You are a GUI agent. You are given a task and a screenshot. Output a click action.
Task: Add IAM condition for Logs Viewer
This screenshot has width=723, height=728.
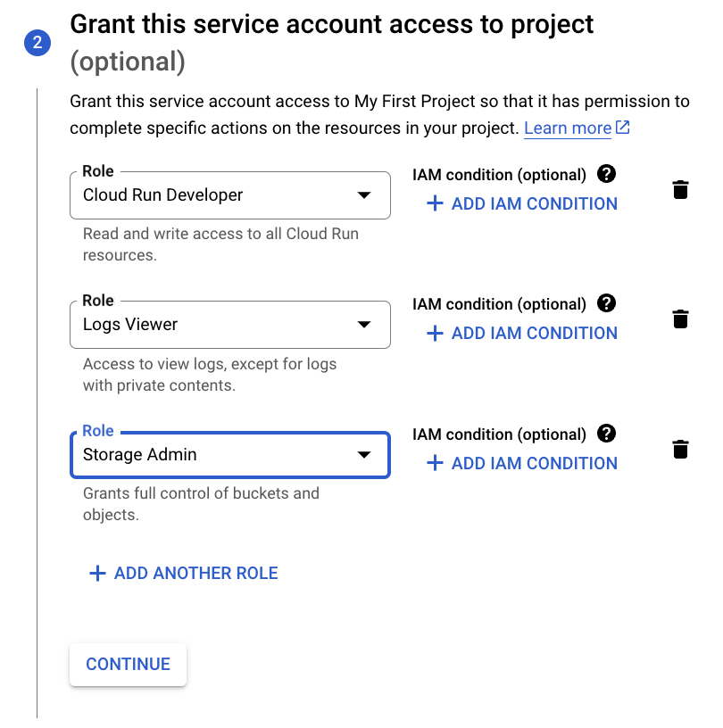pyautogui.click(x=522, y=333)
